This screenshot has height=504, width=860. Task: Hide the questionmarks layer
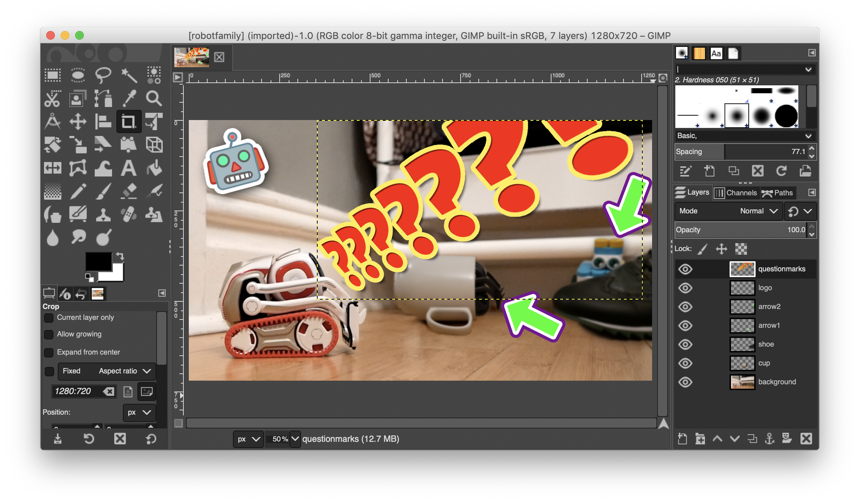pos(685,269)
